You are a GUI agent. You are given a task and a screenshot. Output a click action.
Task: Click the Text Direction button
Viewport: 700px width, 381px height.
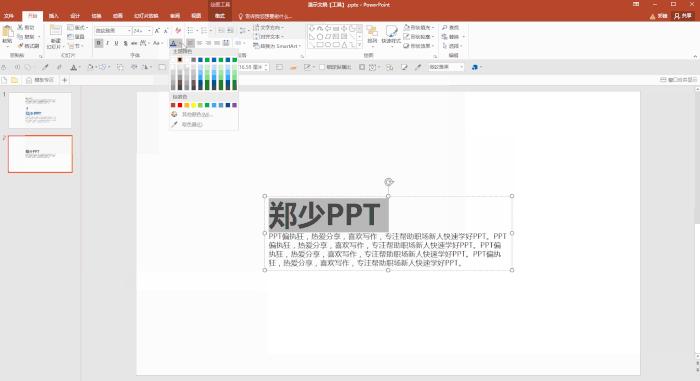(x=269, y=28)
